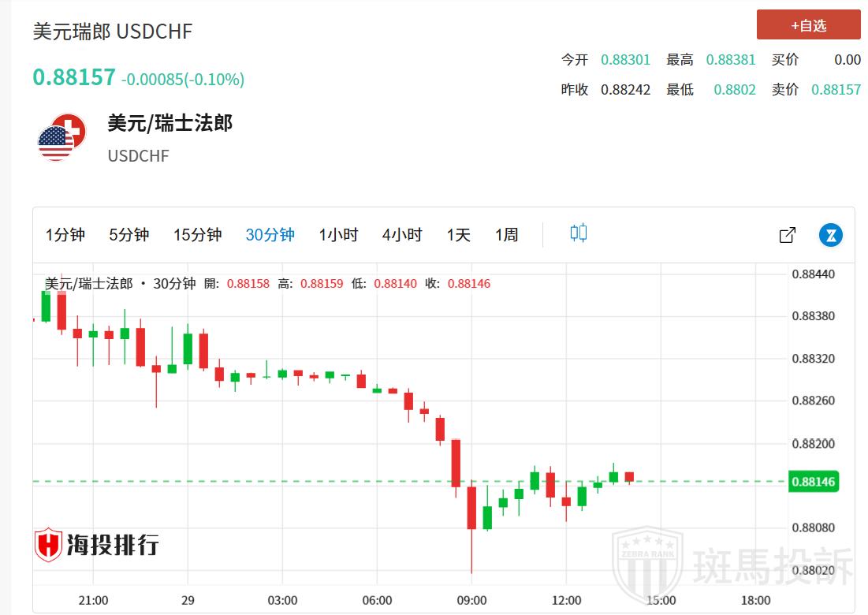Choose the 15分钟 timeframe

[x=197, y=235]
